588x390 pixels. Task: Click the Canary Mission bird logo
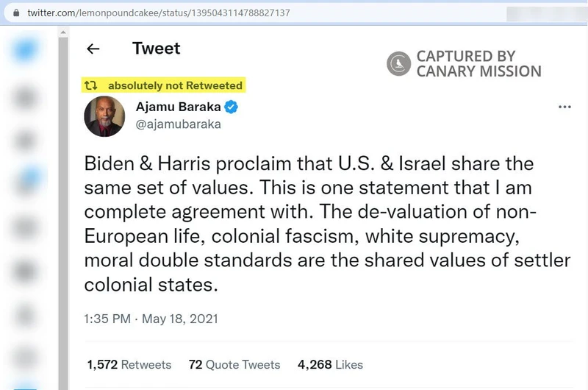(399, 64)
